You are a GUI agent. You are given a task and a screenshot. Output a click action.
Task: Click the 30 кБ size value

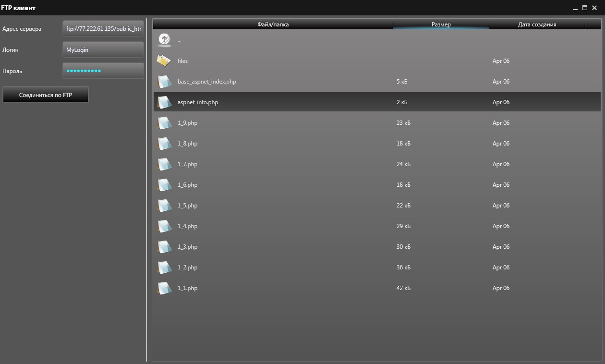tap(403, 247)
